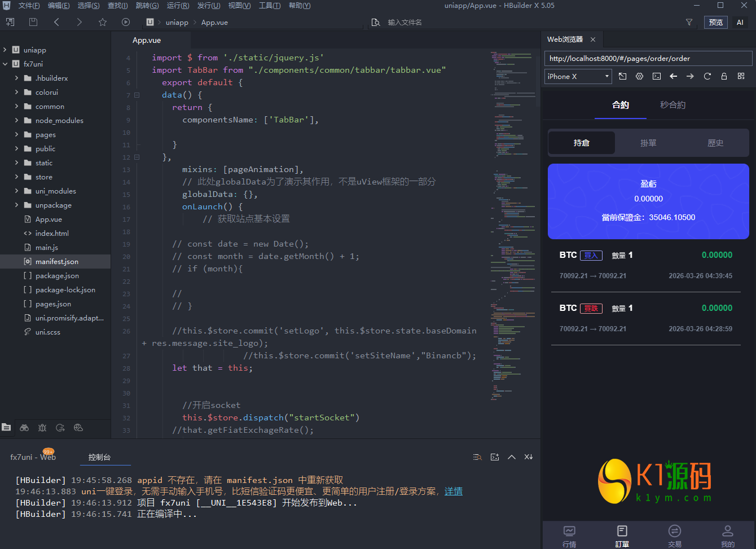756x549 pixels.
Task: Switch to the 秒合約 tab
Action: (673, 105)
